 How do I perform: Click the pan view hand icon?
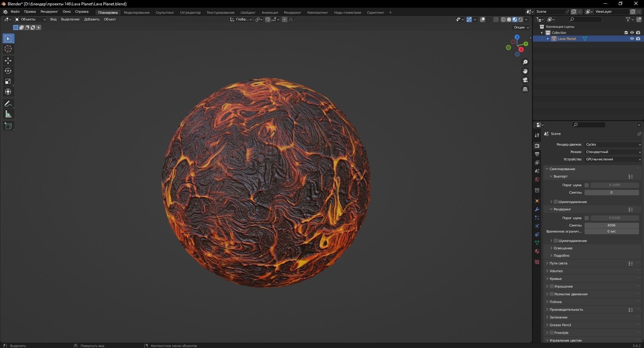click(x=525, y=71)
